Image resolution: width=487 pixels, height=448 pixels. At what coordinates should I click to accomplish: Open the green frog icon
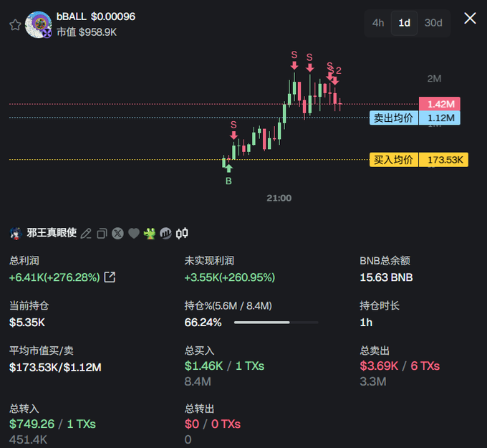150,233
